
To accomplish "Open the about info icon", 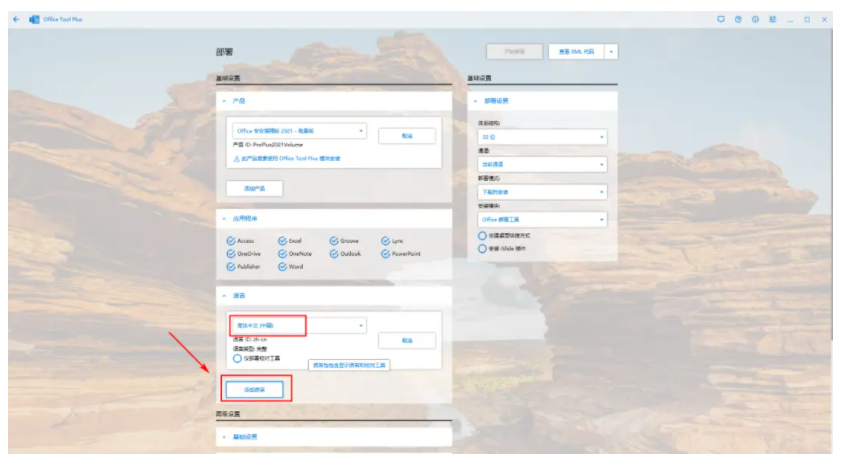I will tap(755, 19).
